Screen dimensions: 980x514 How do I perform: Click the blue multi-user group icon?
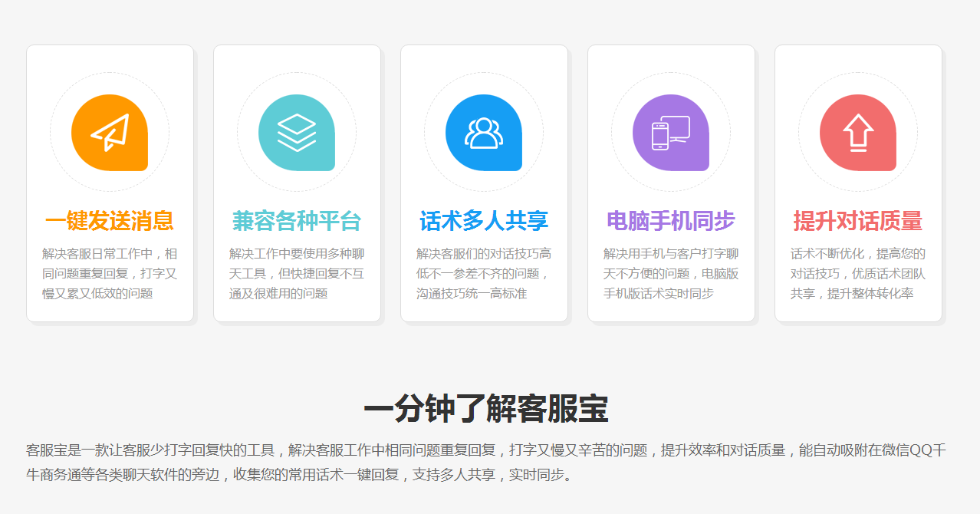click(484, 133)
